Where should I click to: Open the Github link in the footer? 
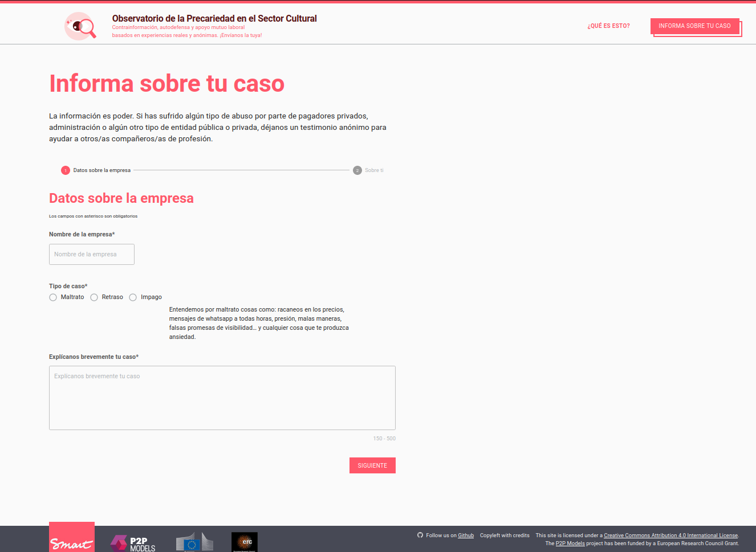(x=465, y=535)
